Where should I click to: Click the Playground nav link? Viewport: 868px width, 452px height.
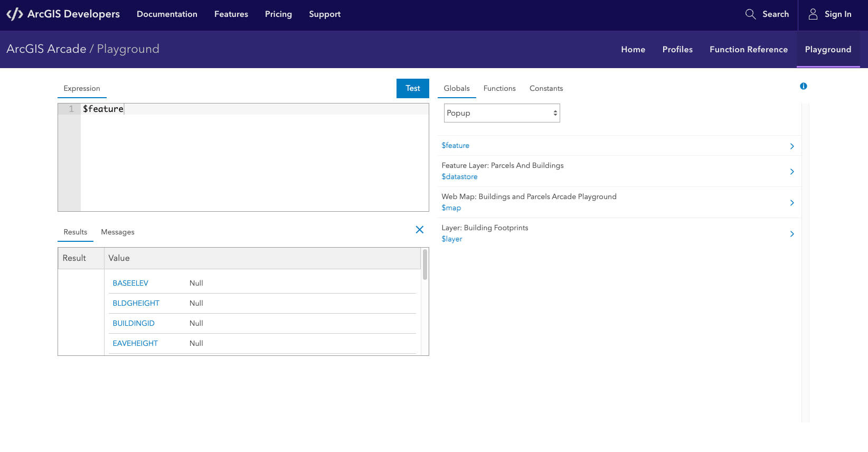(828, 49)
